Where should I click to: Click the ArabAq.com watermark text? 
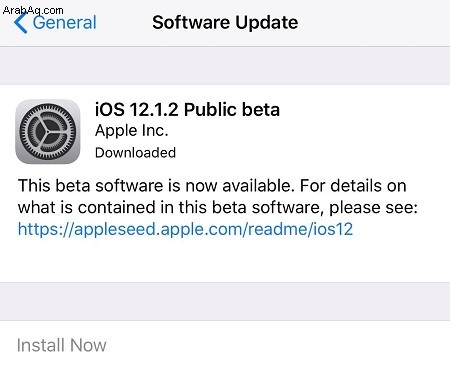click(x=33, y=10)
